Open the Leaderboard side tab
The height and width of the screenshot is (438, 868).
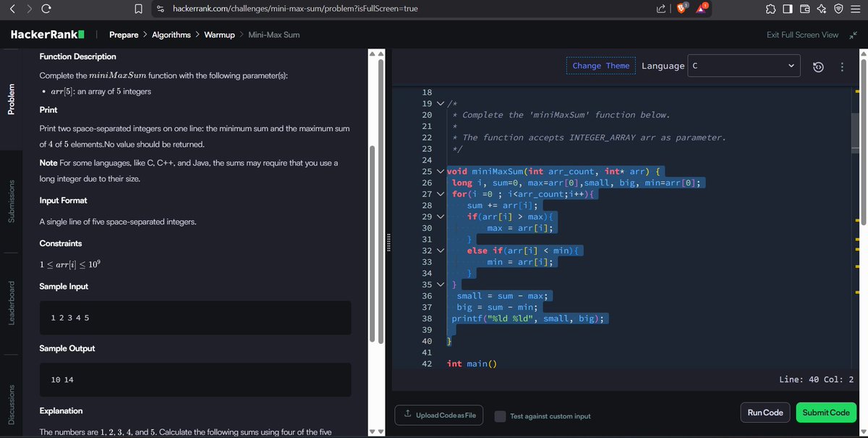pyautogui.click(x=10, y=303)
